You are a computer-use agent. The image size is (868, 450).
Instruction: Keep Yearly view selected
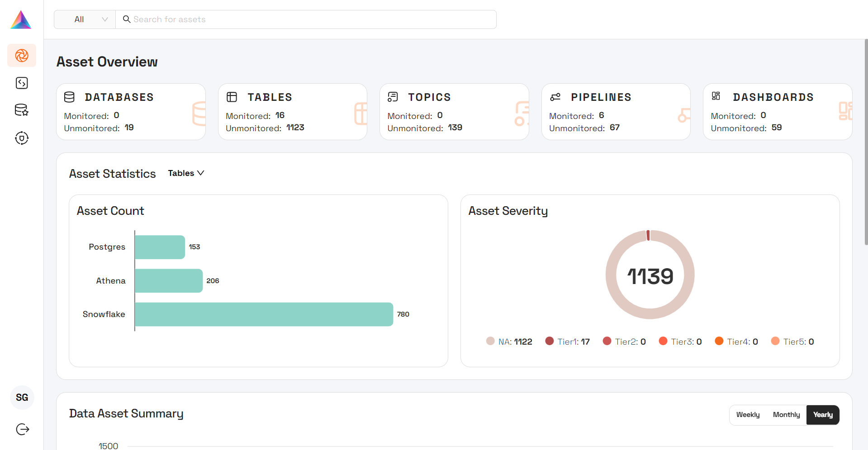[x=822, y=415]
